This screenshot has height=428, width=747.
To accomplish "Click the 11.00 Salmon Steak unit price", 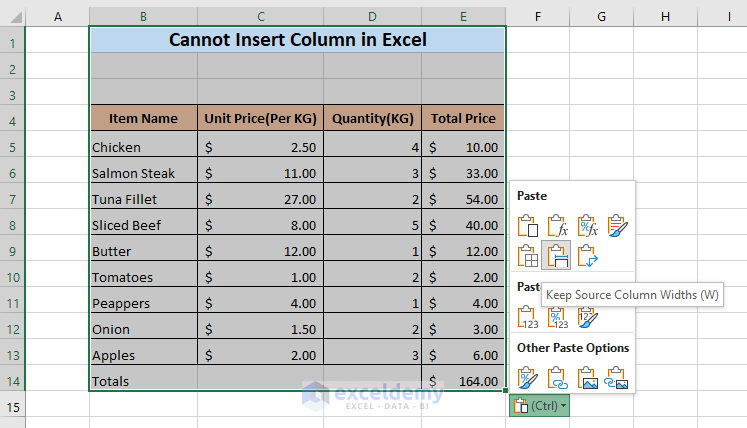I will (261, 170).
